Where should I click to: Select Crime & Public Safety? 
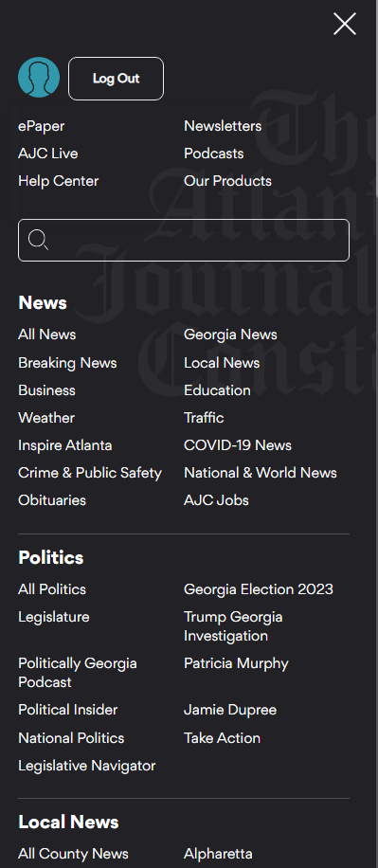click(x=90, y=473)
